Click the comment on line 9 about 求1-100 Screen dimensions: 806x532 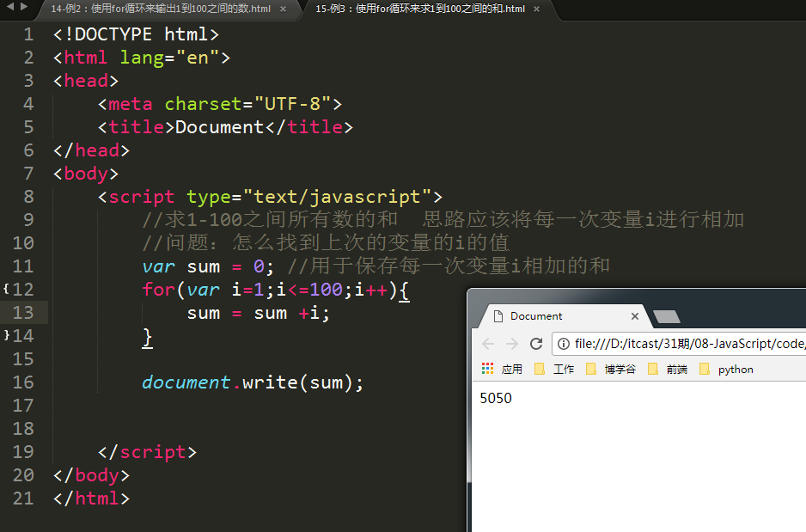tap(443, 219)
